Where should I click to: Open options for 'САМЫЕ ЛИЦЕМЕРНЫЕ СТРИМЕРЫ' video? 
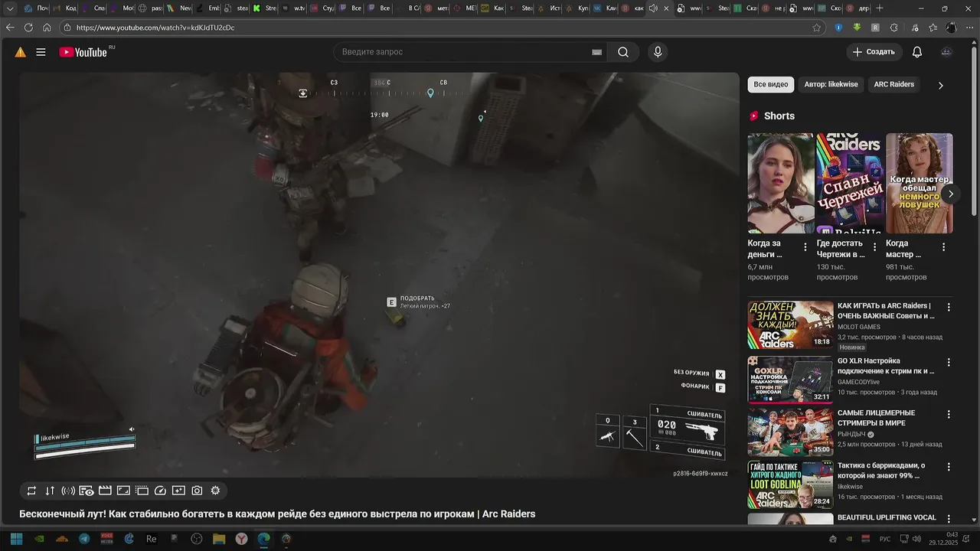coord(949,414)
